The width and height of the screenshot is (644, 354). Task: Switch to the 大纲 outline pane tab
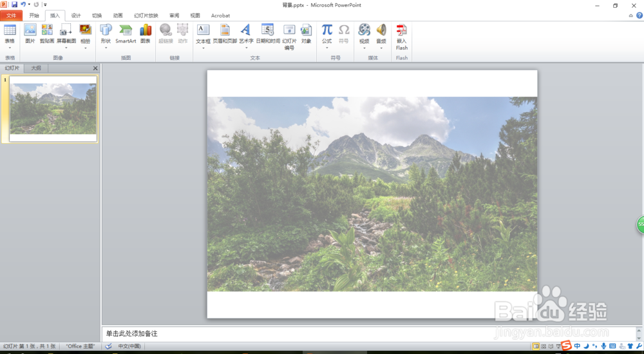(36, 68)
